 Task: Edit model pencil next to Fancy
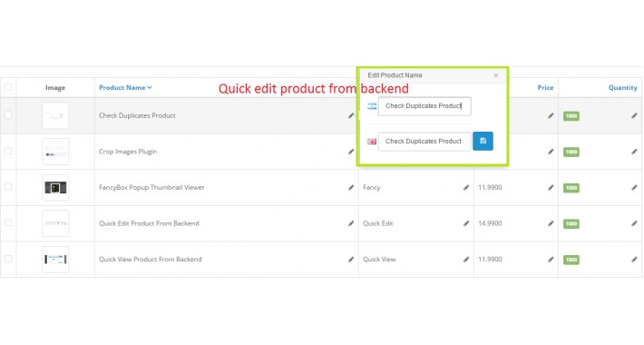465,188
